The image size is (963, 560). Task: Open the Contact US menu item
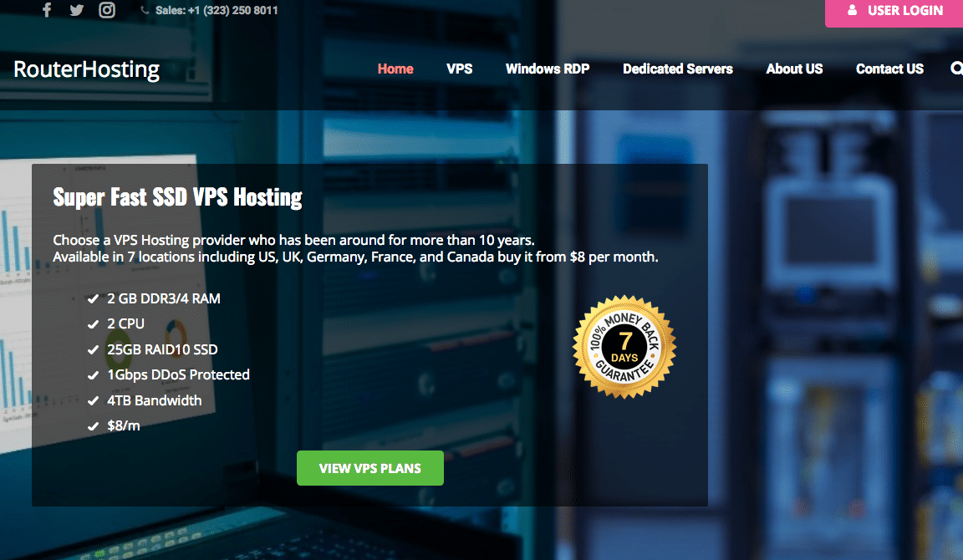point(889,69)
